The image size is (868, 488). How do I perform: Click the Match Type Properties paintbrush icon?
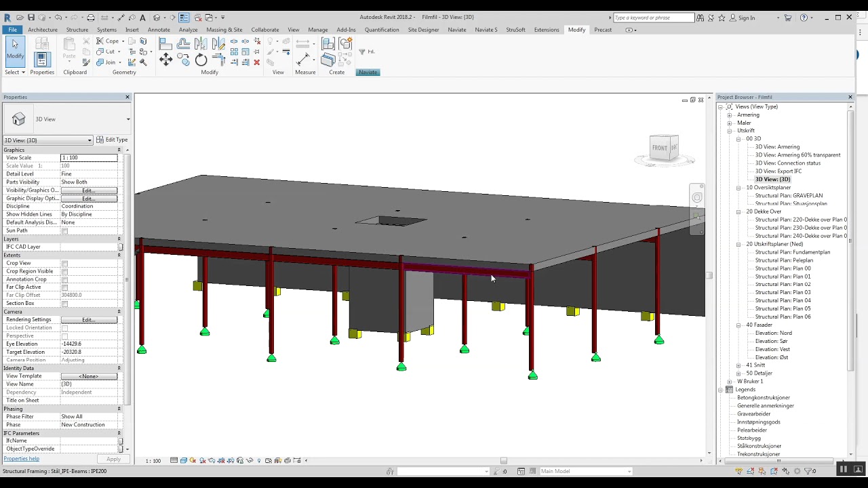(x=86, y=62)
